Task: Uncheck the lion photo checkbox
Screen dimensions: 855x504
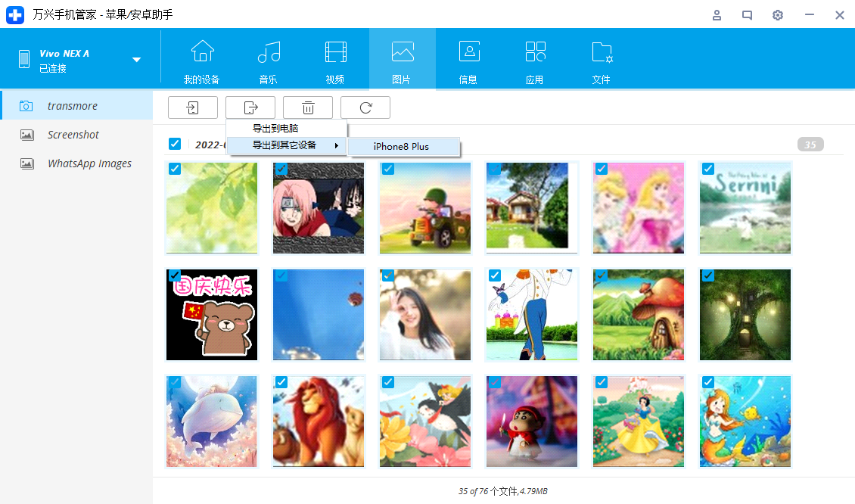Action: (281, 382)
